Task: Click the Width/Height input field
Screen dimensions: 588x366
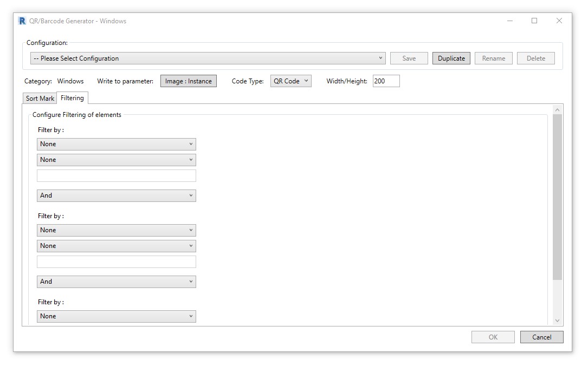Action: tap(386, 81)
